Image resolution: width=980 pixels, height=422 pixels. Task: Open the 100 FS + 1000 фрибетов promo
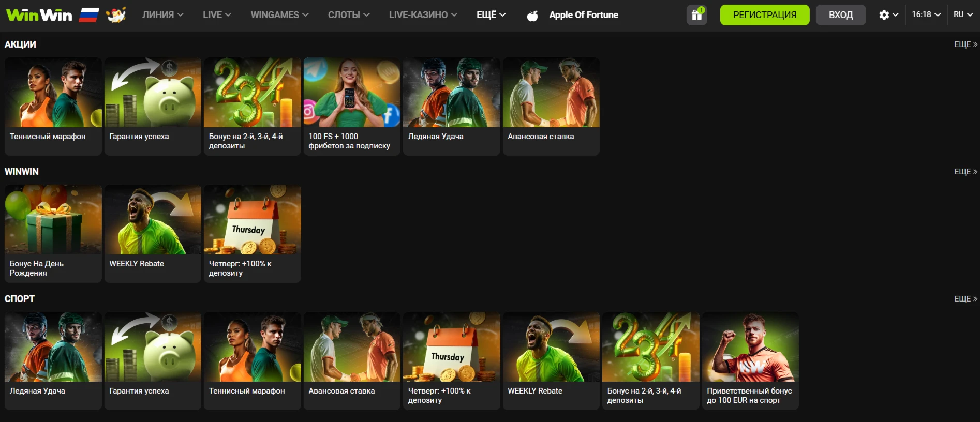click(352, 106)
